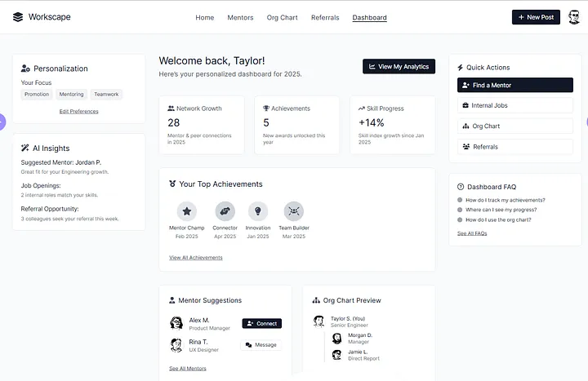Screen dimensions: 588x381
Task: Connect with Alex M. using the Connect button
Action: [x=262, y=323]
